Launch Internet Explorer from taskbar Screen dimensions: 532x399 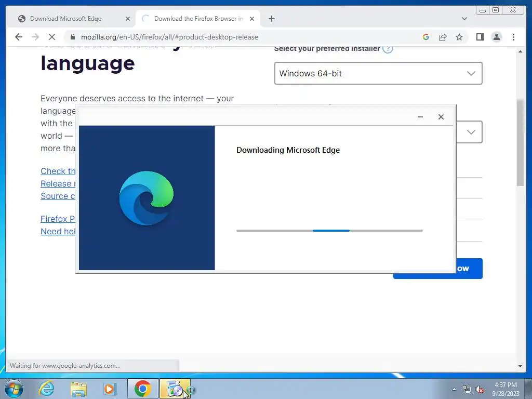46,389
